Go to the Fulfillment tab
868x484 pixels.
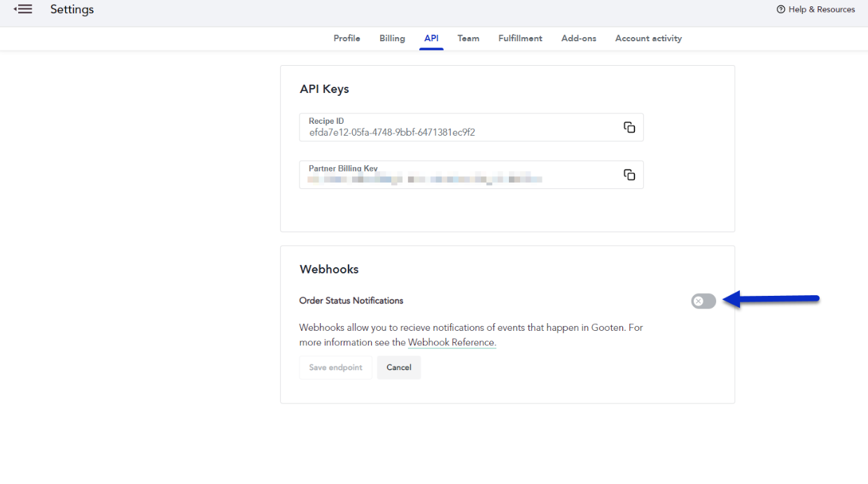[x=520, y=38]
